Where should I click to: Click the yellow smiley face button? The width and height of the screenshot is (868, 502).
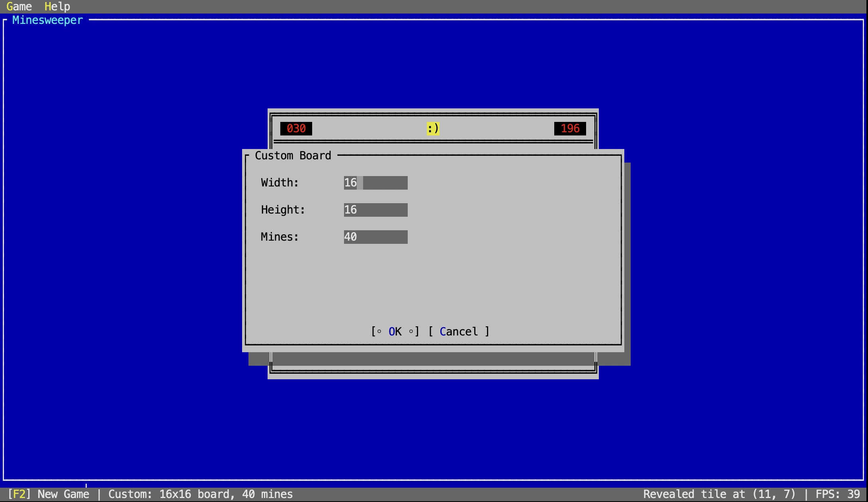pyautogui.click(x=433, y=128)
